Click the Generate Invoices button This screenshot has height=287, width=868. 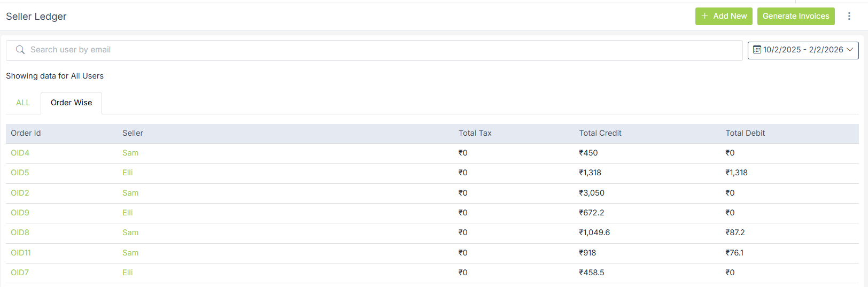[795, 16]
